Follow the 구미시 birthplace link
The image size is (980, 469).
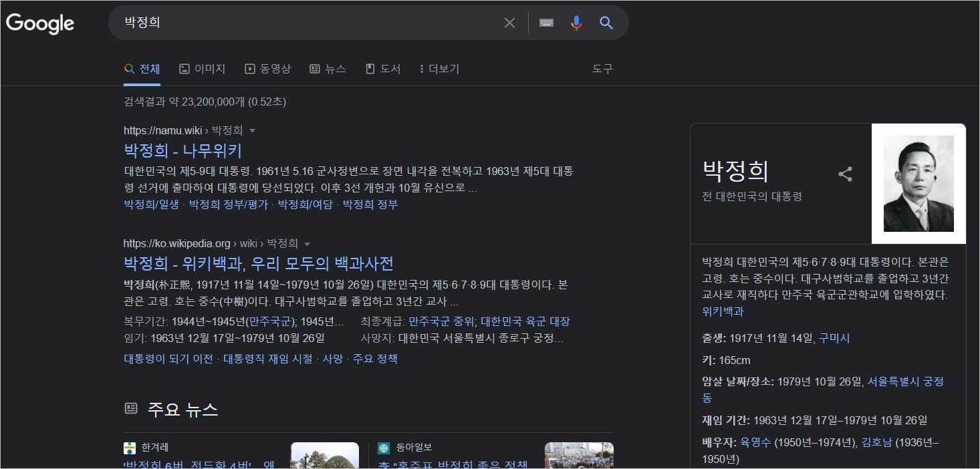coord(834,338)
